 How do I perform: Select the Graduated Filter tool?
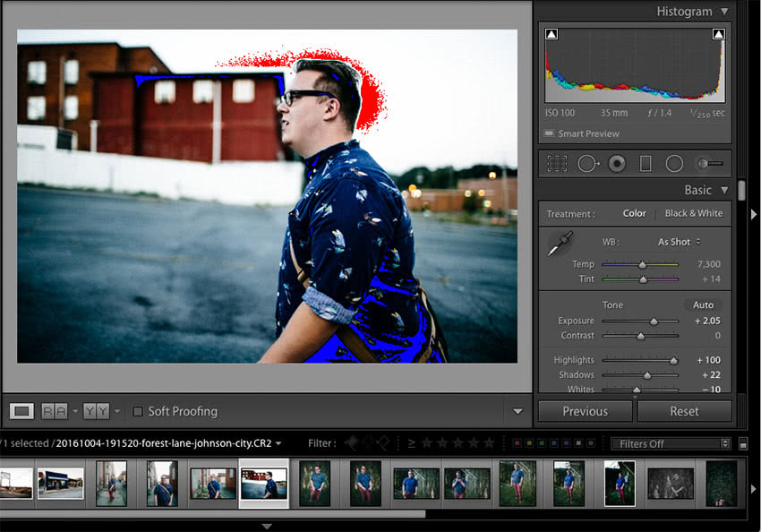[x=645, y=164]
